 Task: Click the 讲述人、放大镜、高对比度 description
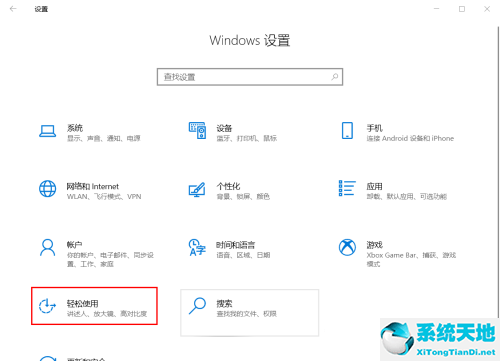click(x=107, y=314)
